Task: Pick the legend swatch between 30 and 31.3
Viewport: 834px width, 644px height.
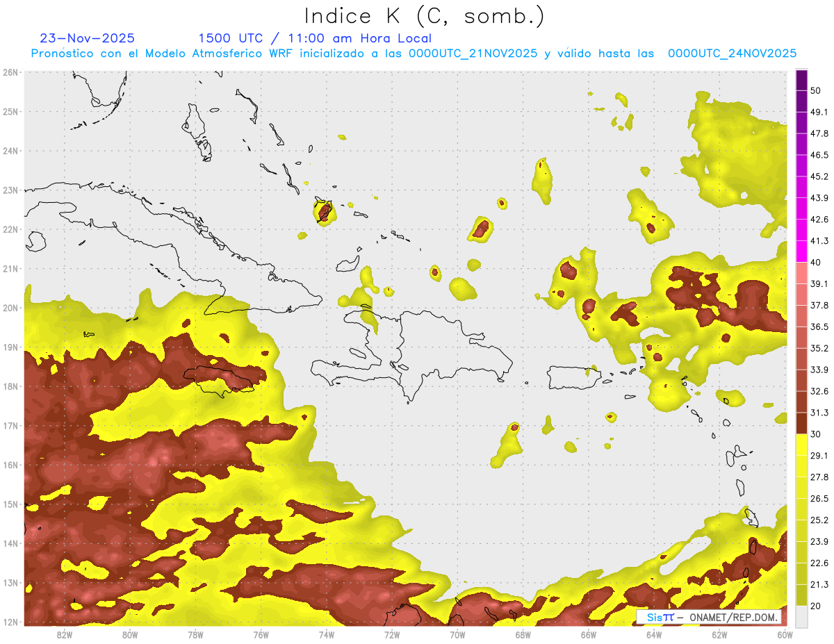Action: tap(801, 424)
